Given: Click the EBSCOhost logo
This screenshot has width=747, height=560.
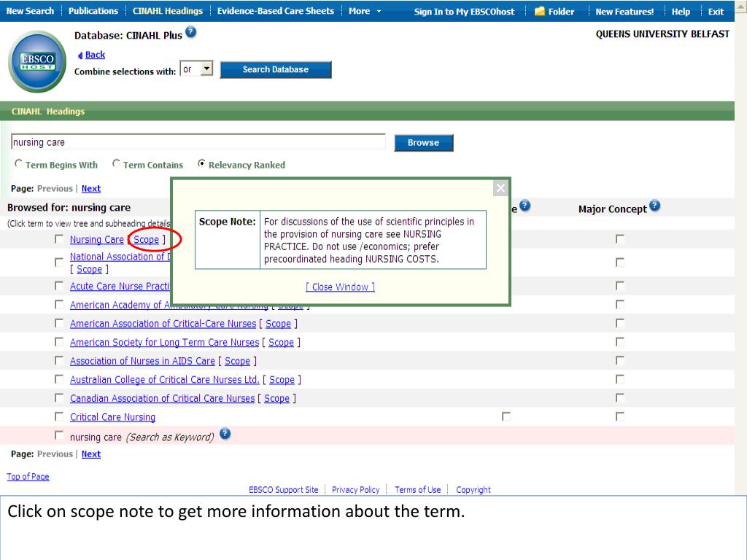Looking at the screenshot, I should click(x=37, y=61).
